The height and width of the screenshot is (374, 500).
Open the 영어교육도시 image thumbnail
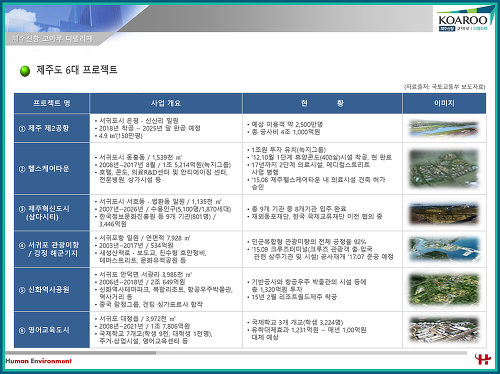444,330
